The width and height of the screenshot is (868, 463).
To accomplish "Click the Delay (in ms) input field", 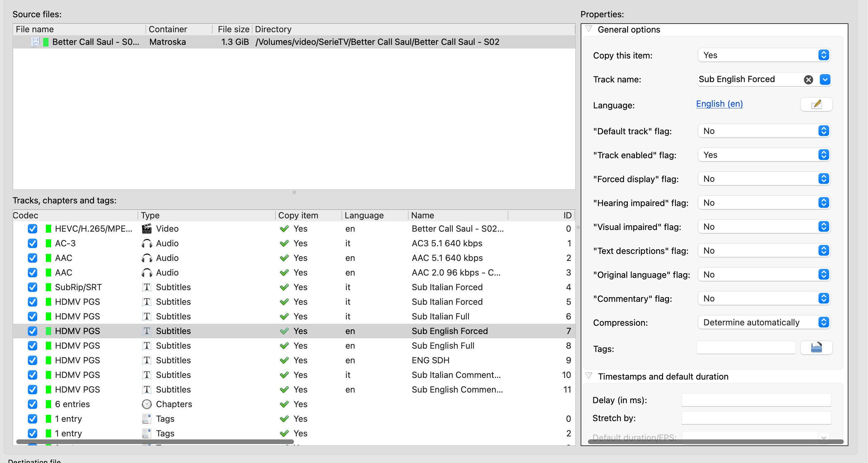I will click(x=756, y=400).
